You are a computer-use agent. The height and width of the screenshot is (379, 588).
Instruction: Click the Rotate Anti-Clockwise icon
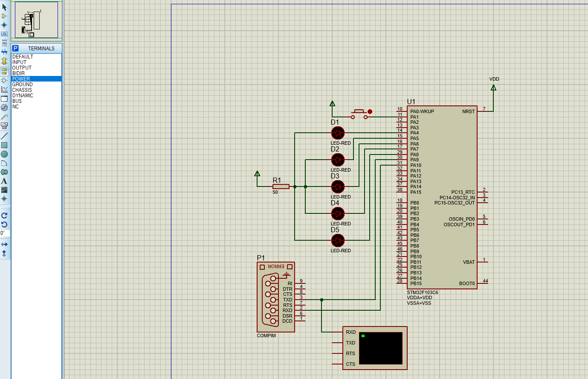point(4,224)
